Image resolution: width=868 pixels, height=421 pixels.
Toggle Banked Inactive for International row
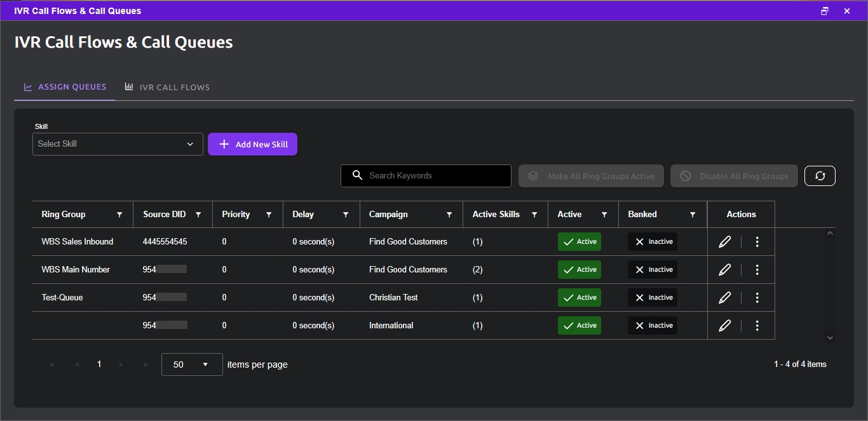653,326
